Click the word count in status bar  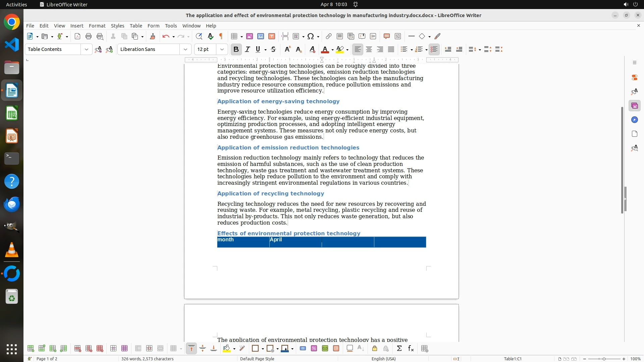tap(147, 359)
